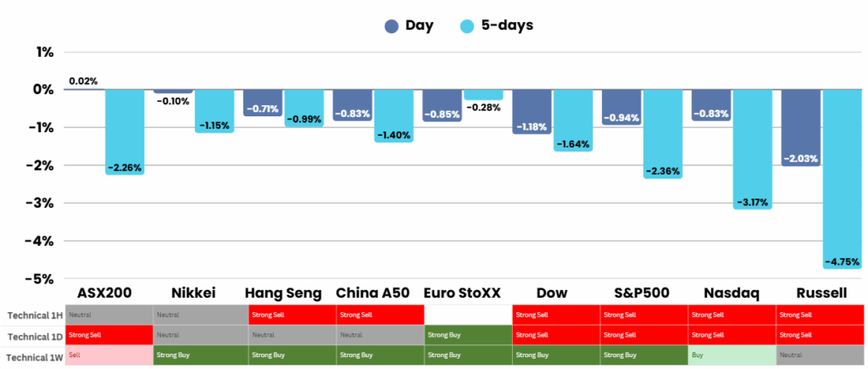Click Russell Neutral cell in Technical 1W
Screen dimensions: 868x369
[820, 354]
